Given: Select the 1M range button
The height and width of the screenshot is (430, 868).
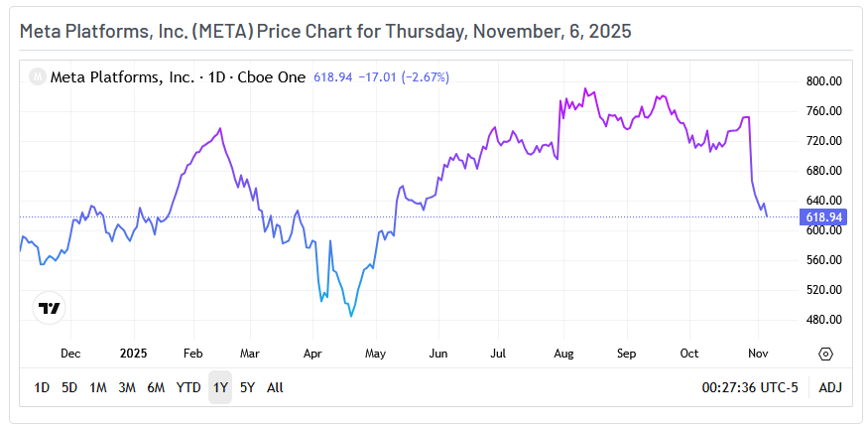Looking at the screenshot, I should (98, 387).
